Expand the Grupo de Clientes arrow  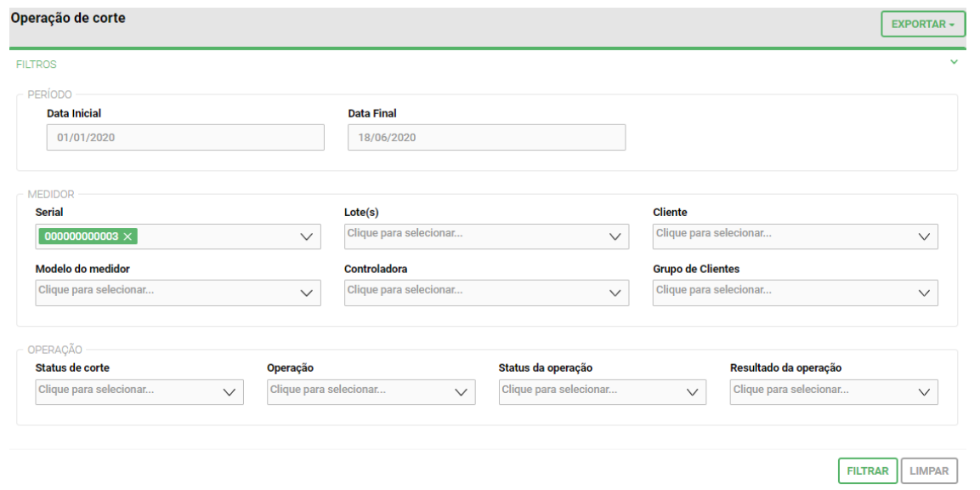[924, 293]
